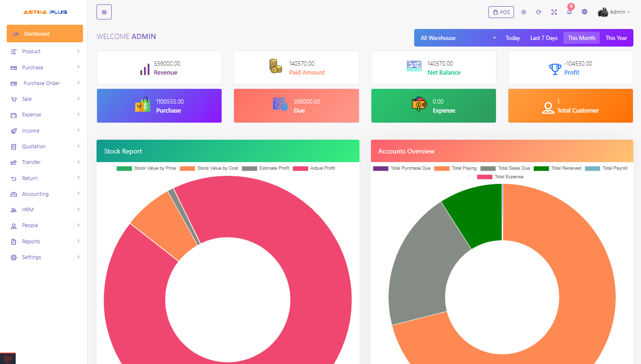
Task: Toggle Total Received legend in Accounts Overview
Action: [x=557, y=168]
